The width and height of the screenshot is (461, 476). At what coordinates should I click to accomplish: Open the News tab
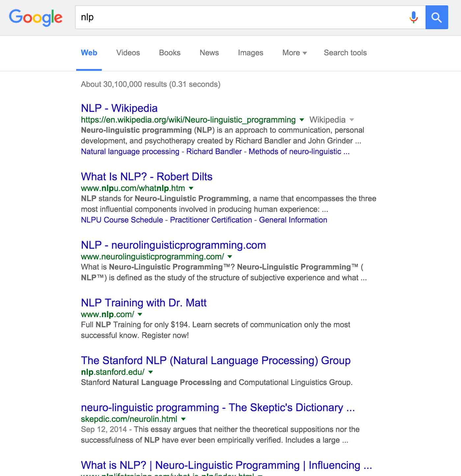(209, 53)
